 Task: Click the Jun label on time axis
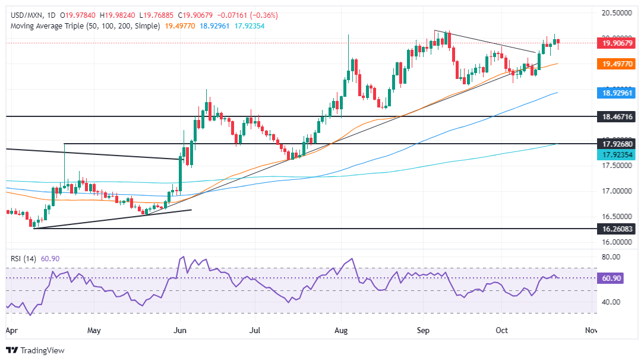tap(180, 330)
